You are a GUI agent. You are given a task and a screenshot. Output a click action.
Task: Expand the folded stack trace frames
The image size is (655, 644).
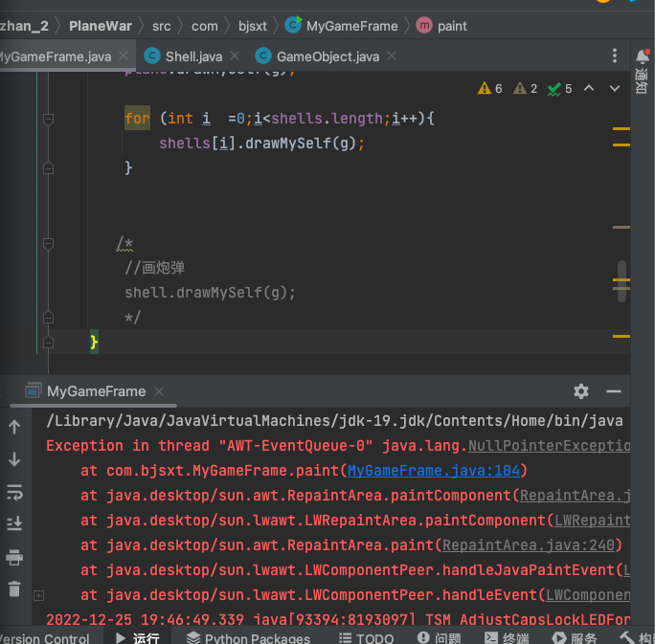click(x=39, y=595)
